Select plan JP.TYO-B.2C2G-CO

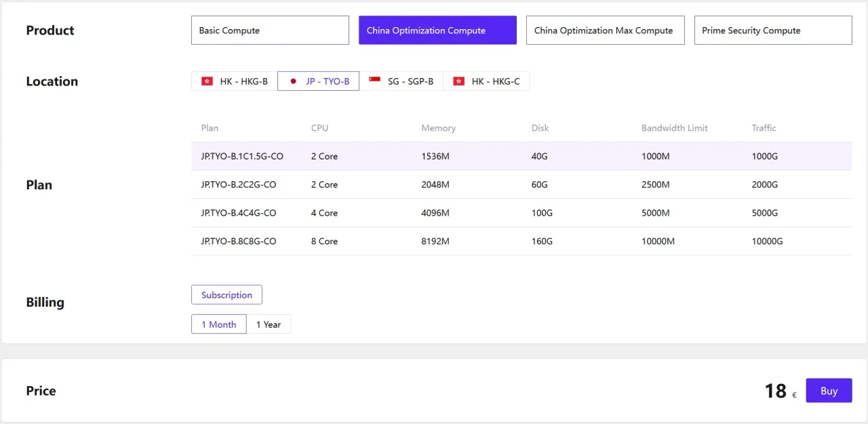(521, 185)
